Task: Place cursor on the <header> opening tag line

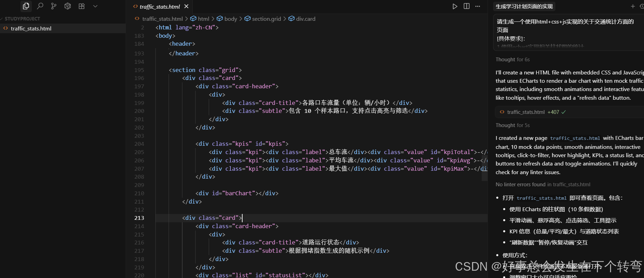Action: point(182,44)
